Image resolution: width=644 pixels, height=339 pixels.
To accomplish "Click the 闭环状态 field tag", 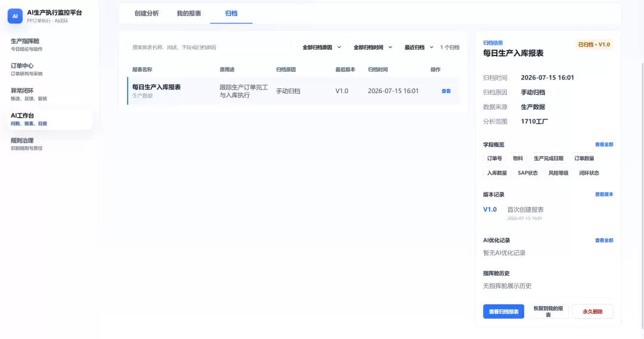I will tap(589, 173).
